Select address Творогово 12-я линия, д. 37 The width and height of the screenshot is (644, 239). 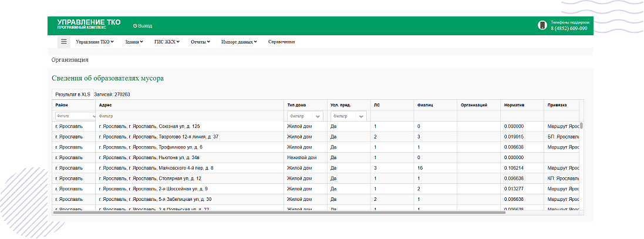click(159, 137)
